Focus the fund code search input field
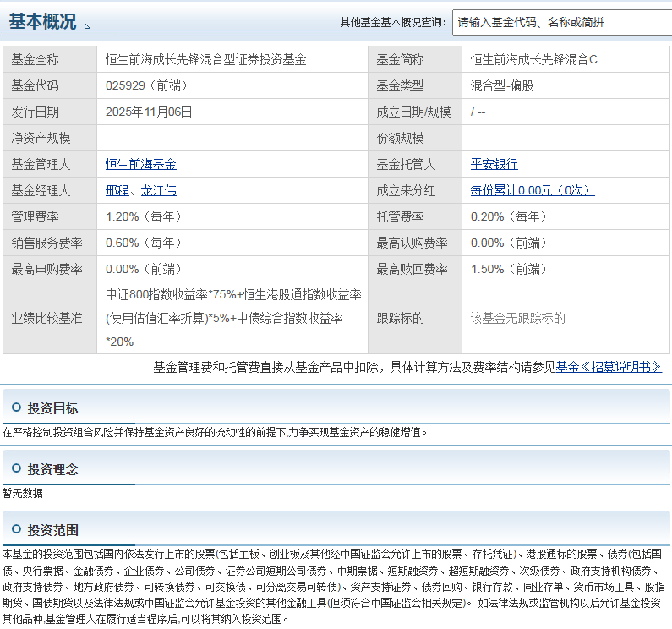 click(562, 22)
